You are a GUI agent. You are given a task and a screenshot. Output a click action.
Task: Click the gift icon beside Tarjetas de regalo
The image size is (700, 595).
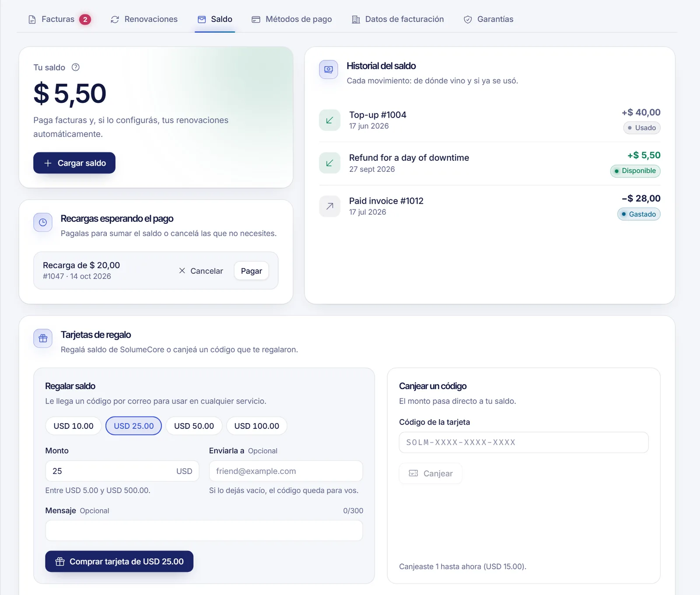point(43,338)
